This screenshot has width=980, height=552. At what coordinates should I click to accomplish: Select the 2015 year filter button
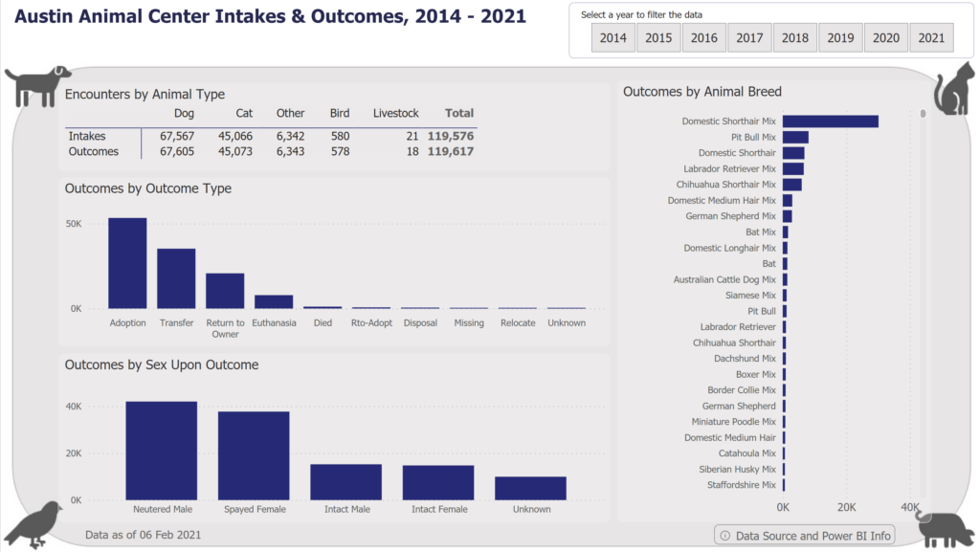click(x=658, y=37)
